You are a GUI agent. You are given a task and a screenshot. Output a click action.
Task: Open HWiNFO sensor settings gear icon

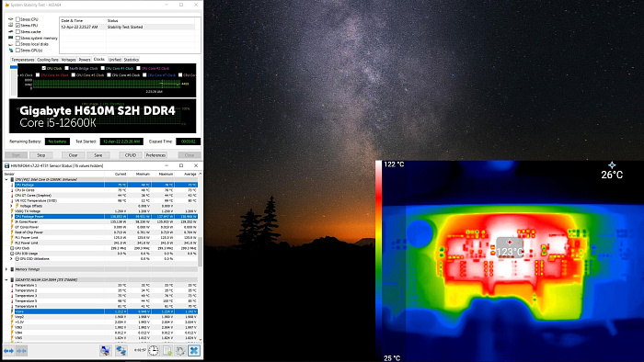point(180,351)
